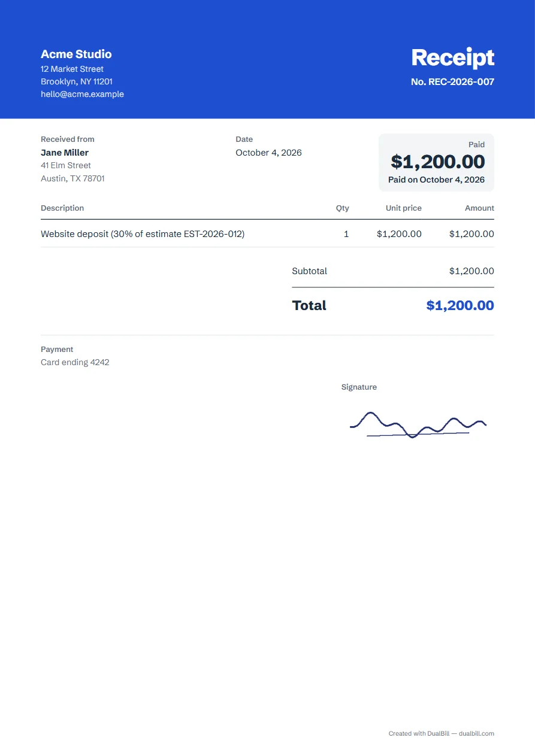Click the blue Total amount $1,200.00
This screenshot has width=535, height=756.
point(460,305)
